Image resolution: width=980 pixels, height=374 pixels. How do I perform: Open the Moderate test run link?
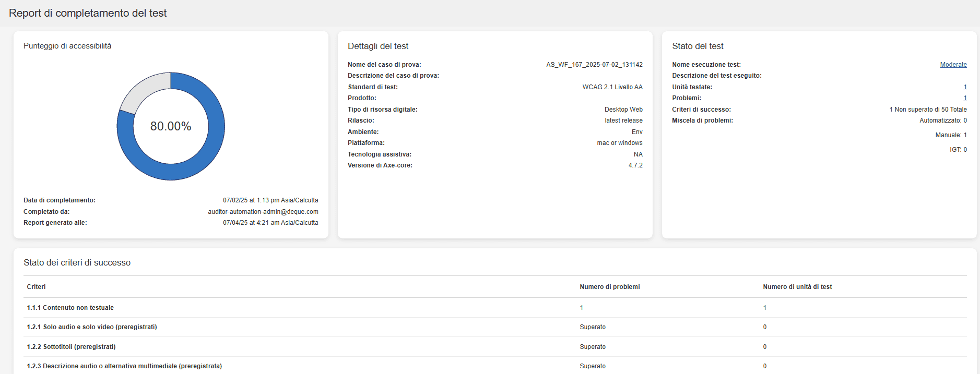click(x=953, y=65)
